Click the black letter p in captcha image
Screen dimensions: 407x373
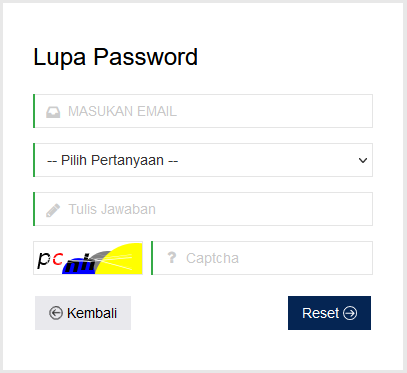[x=44, y=260]
